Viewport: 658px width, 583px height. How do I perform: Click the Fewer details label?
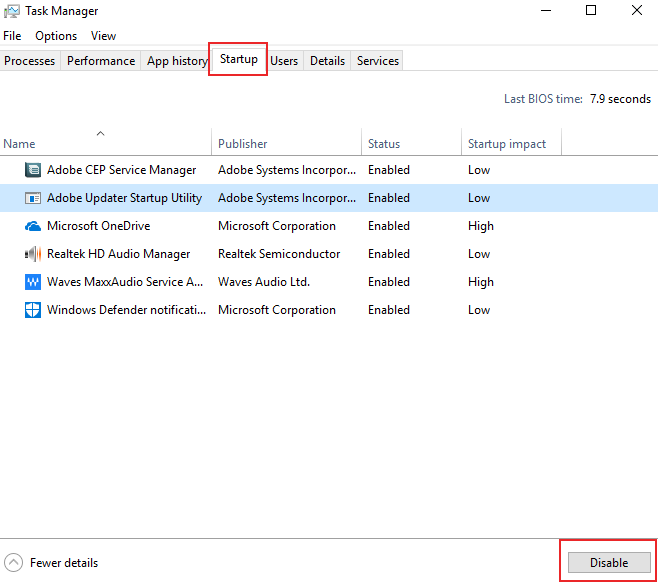pos(64,562)
